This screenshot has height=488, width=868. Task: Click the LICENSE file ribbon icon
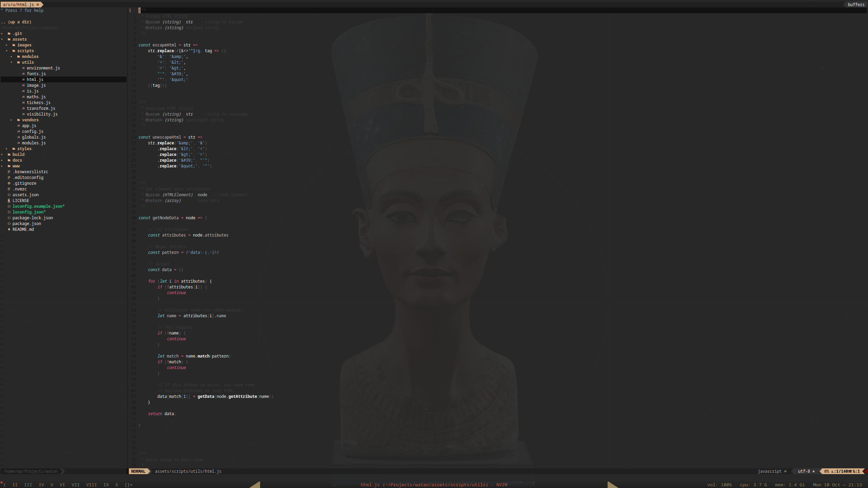9,201
